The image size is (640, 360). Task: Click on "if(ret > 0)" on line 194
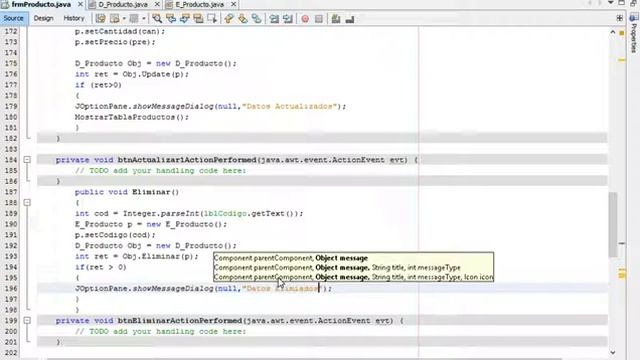tap(101, 267)
